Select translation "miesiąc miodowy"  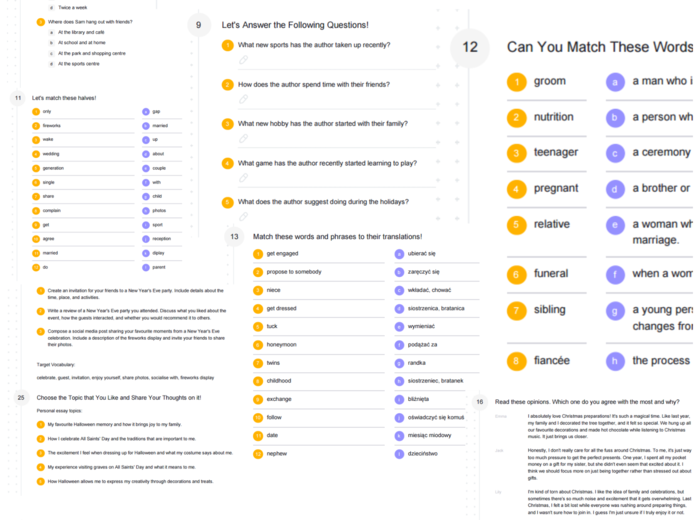tap(431, 435)
